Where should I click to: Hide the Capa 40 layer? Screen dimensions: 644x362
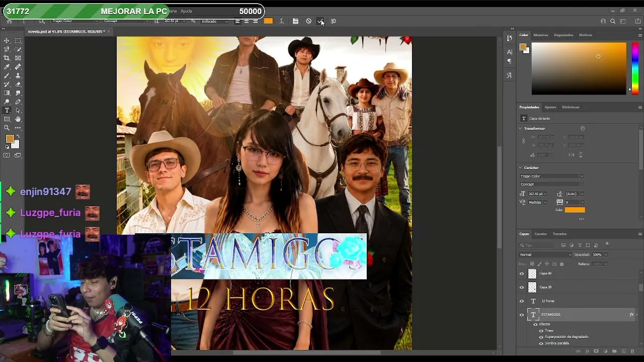tap(522, 274)
